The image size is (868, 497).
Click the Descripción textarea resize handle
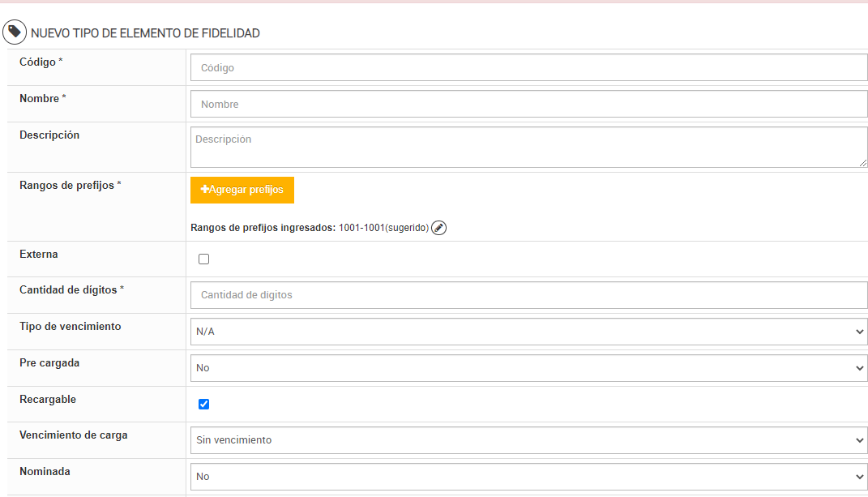[863, 163]
